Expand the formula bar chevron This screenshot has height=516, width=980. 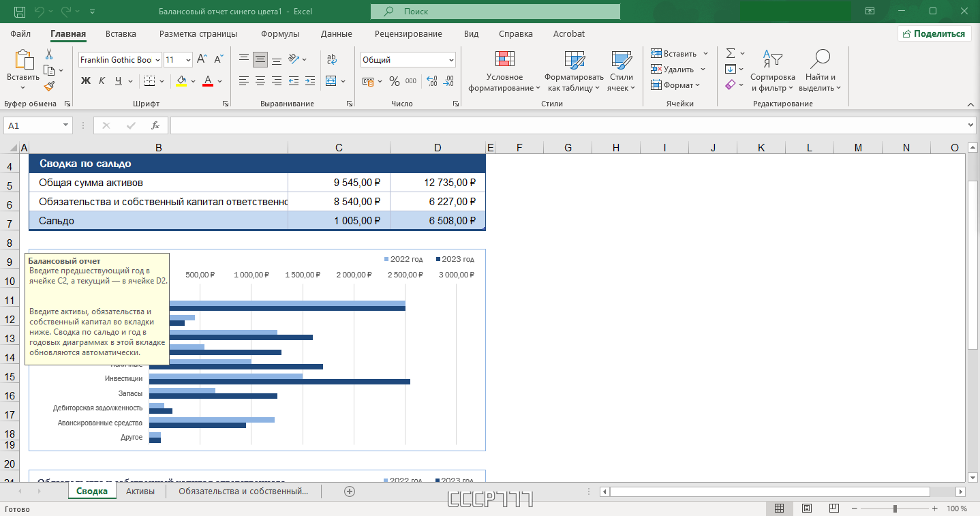(971, 125)
